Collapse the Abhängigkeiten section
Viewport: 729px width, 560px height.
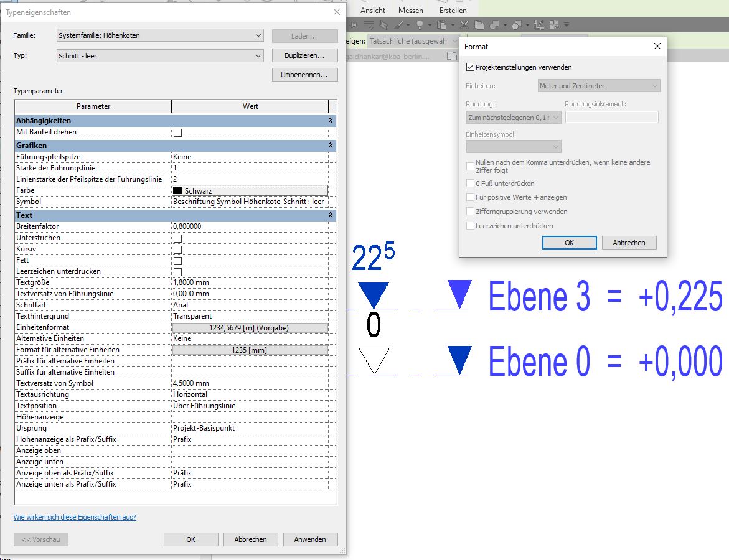(x=330, y=120)
